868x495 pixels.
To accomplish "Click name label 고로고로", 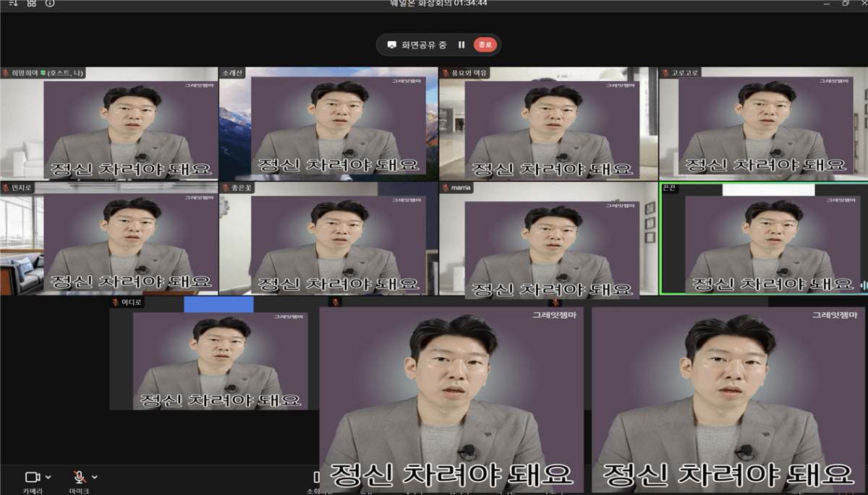I will click(x=684, y=72).
